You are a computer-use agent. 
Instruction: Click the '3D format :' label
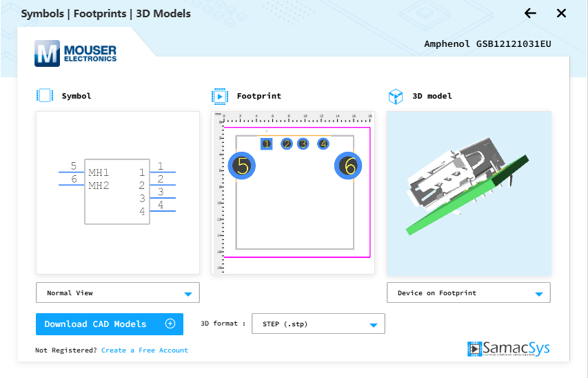(x=223, y=324)
